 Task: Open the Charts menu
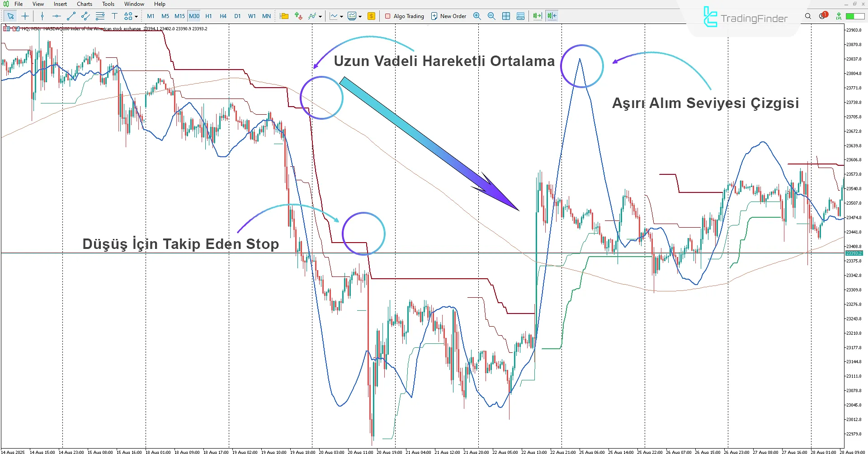pos(84,4)
